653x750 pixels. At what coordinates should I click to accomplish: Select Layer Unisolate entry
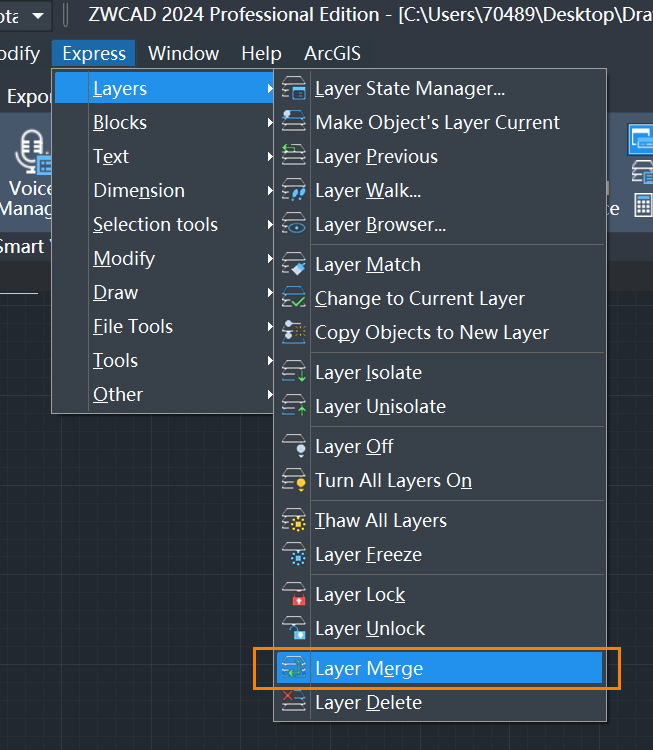[x=440, y=407]
